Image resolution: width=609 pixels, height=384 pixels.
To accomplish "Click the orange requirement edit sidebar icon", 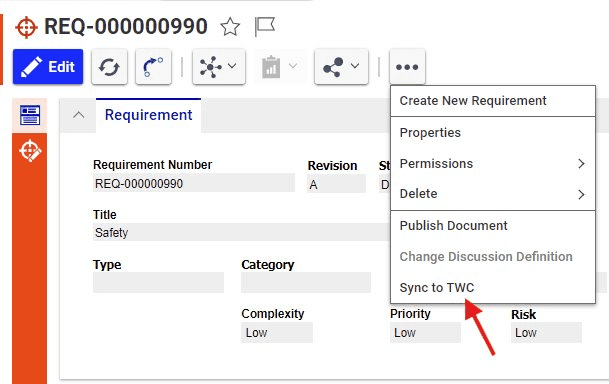I will pos(30,151).
